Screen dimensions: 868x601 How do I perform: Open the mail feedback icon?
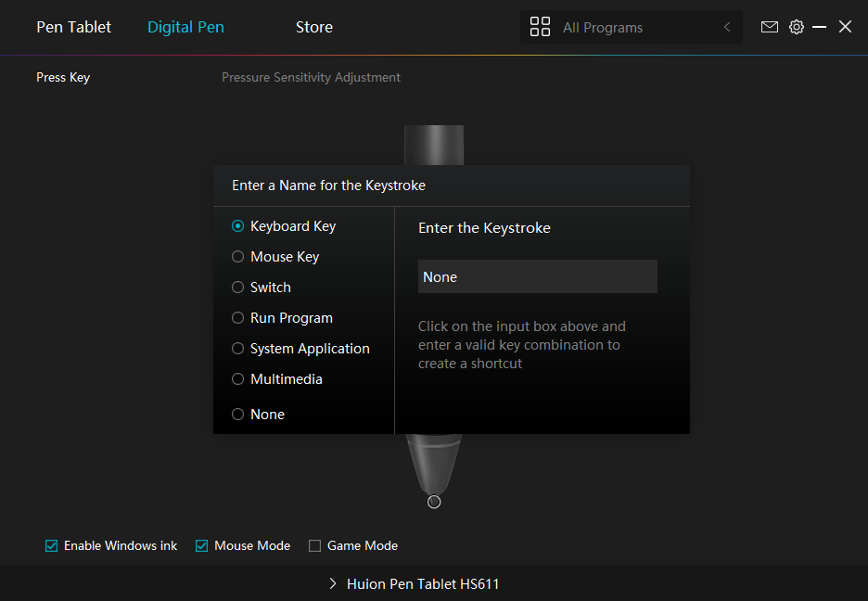click(x=769, y=27)
